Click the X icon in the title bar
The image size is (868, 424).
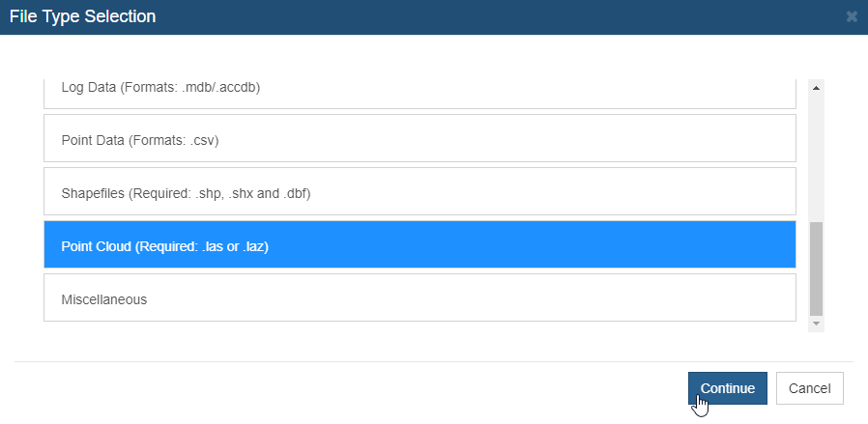click(x=852, y=16)
